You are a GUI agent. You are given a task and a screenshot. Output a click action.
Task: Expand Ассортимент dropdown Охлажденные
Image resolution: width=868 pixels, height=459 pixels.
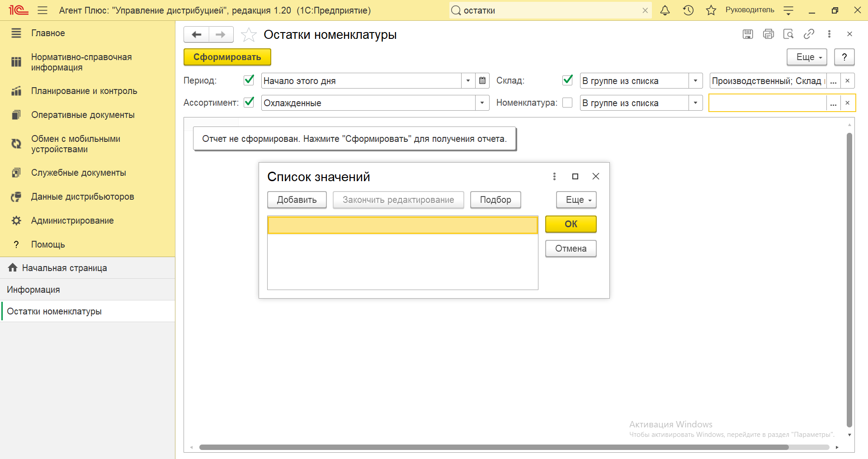pos(482,103)
